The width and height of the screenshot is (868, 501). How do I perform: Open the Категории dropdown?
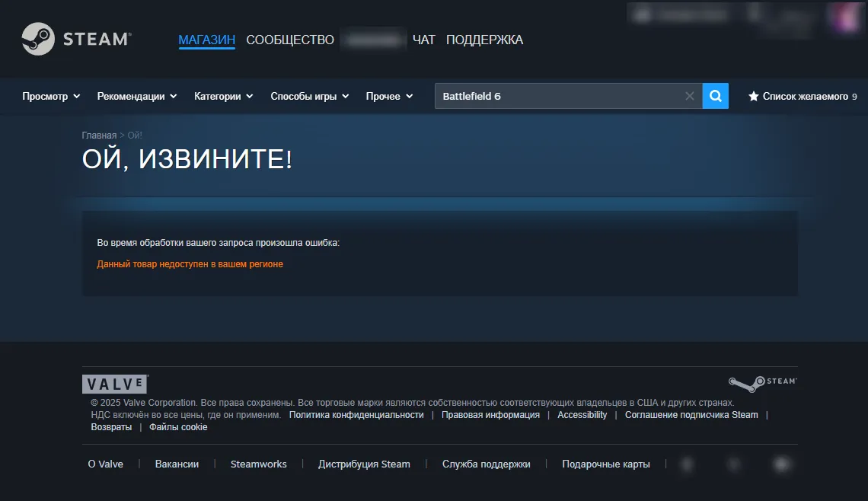223,97
